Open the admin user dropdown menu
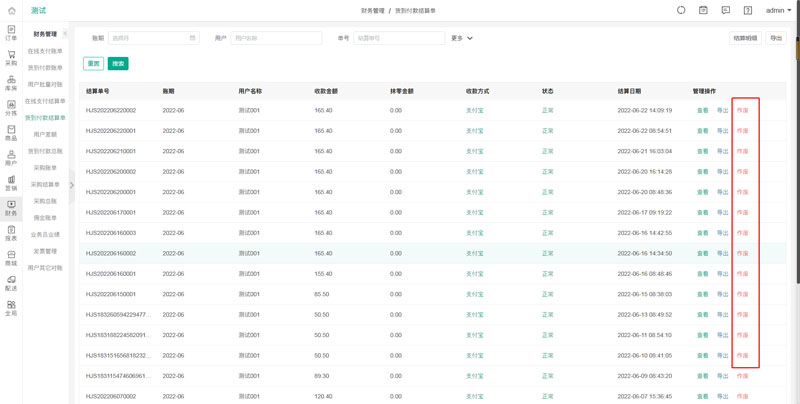800x404 pixels. (x=778, y=10)
